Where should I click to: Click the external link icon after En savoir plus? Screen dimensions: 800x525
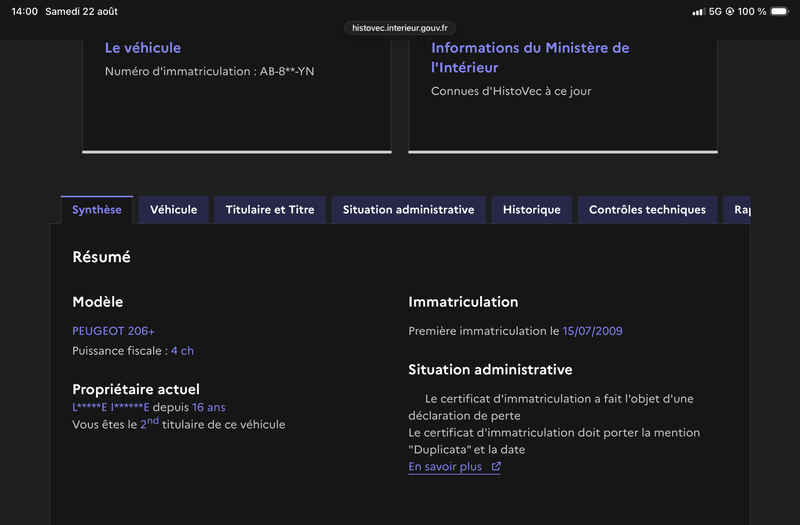[x=496, y=466]
